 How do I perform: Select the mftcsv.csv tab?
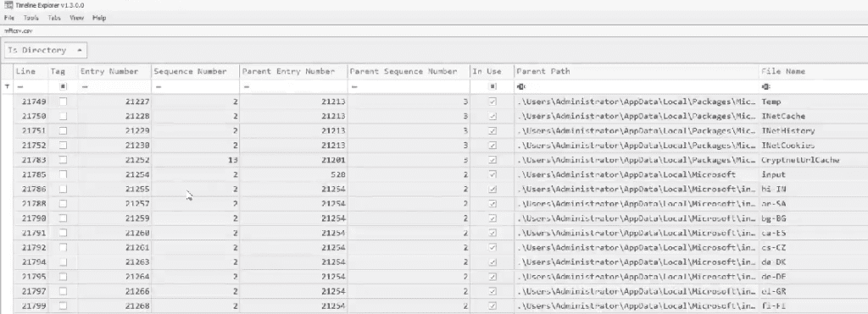(x=19, y=31)
